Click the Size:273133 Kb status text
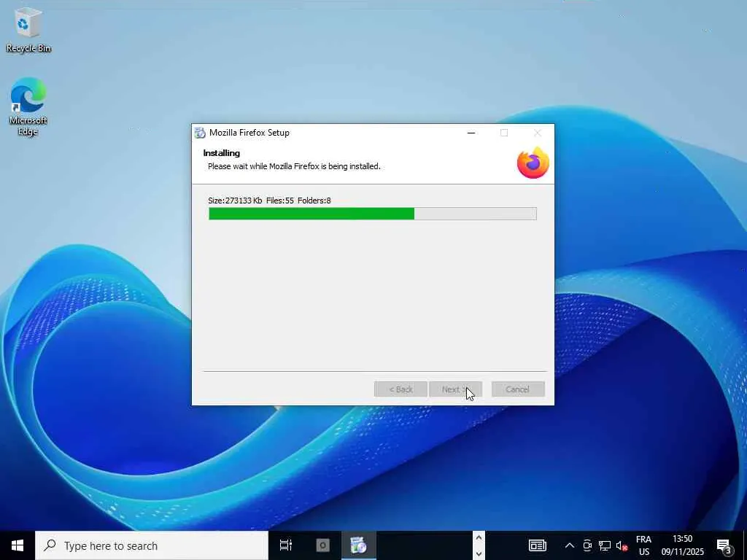The image size is (747, 560). click(x=235, y=201)
